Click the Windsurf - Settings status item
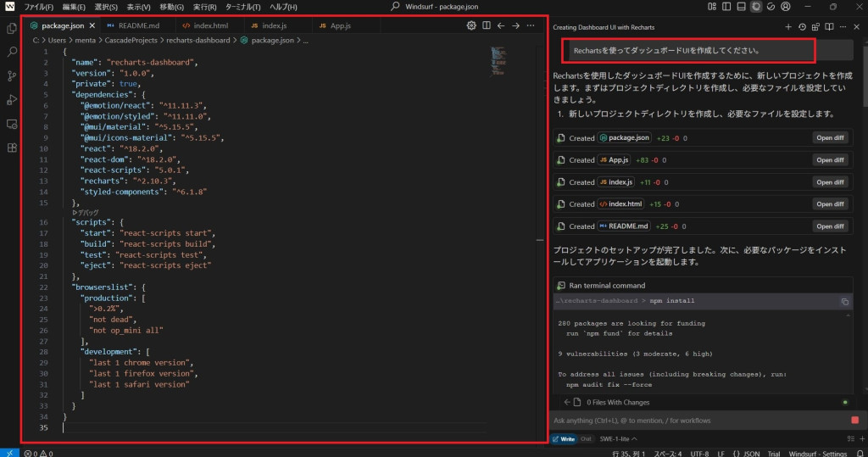The image size is (868, 457). (818, 454)
